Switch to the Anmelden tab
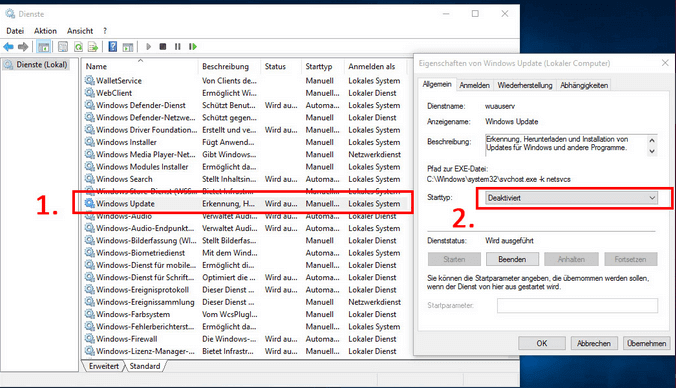This screenshot has height=388, width=676. (474, 85)
